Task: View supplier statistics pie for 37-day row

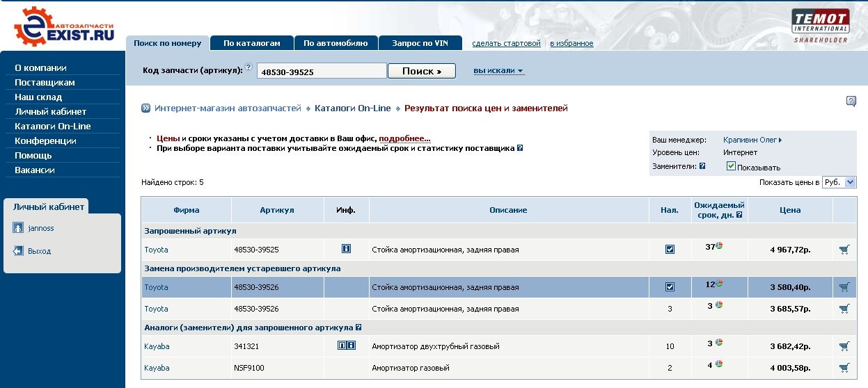Action: [720, 246]
